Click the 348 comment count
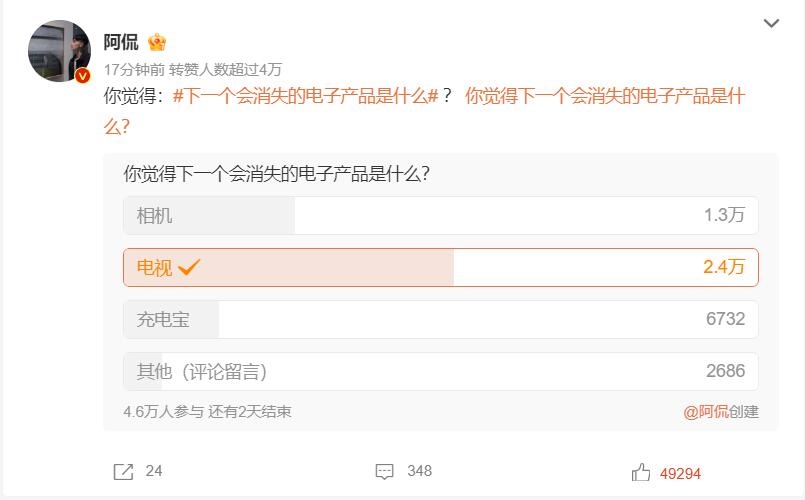The height and width of the screenshot is (500, 805). coord(419,471)
